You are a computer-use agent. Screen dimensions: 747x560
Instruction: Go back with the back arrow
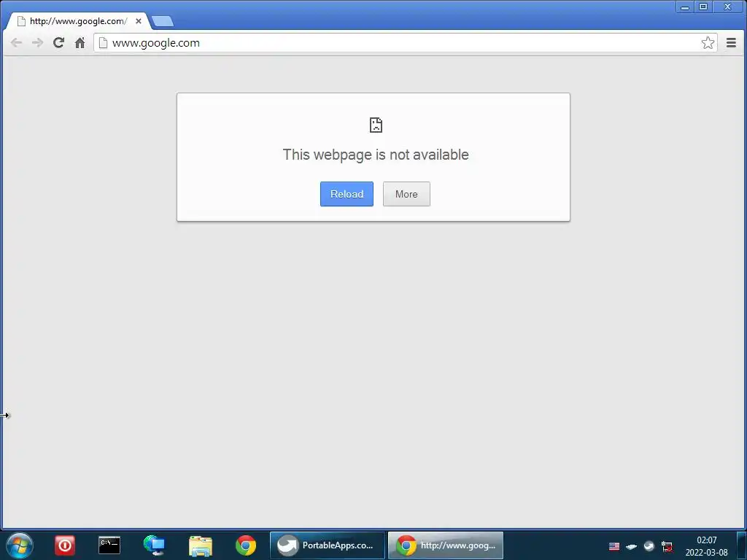click(16, 43)
